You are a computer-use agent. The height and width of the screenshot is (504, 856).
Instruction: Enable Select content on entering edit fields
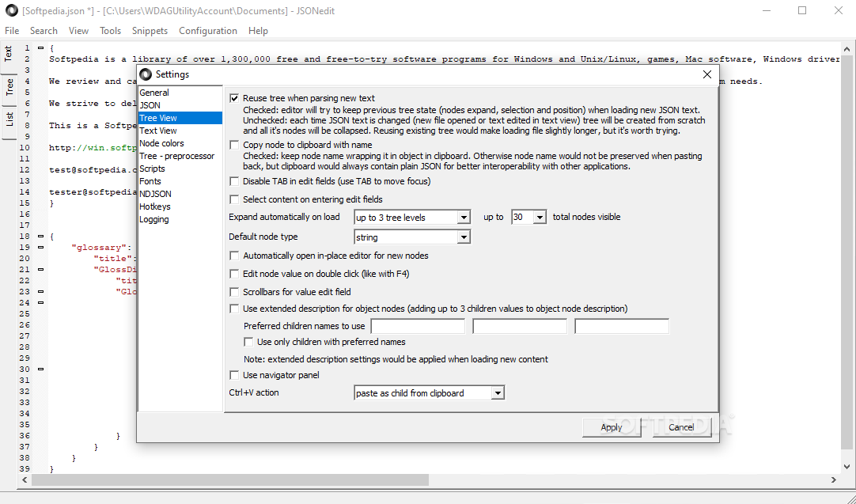(x=234, y=199)
